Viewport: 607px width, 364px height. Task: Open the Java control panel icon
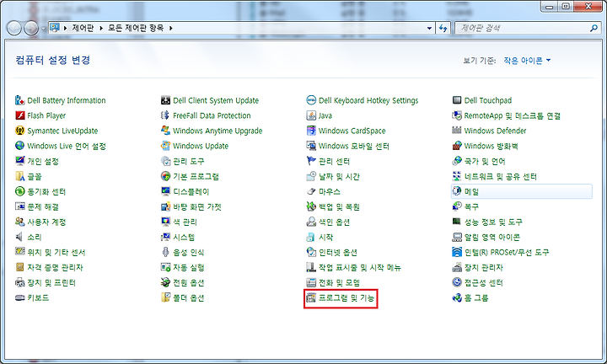click(311, 115)
